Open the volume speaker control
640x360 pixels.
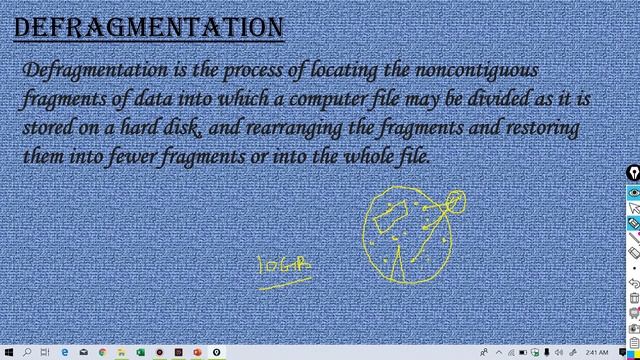pos(559,352)
